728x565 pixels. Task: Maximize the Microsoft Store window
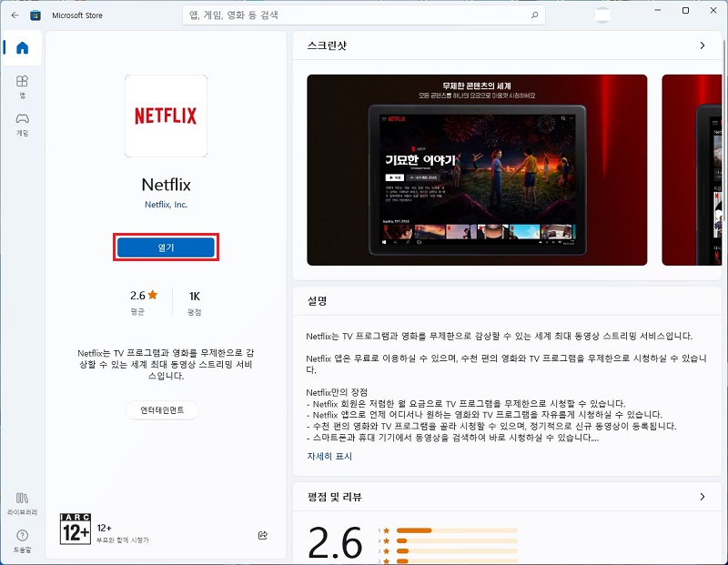[685, 10]
